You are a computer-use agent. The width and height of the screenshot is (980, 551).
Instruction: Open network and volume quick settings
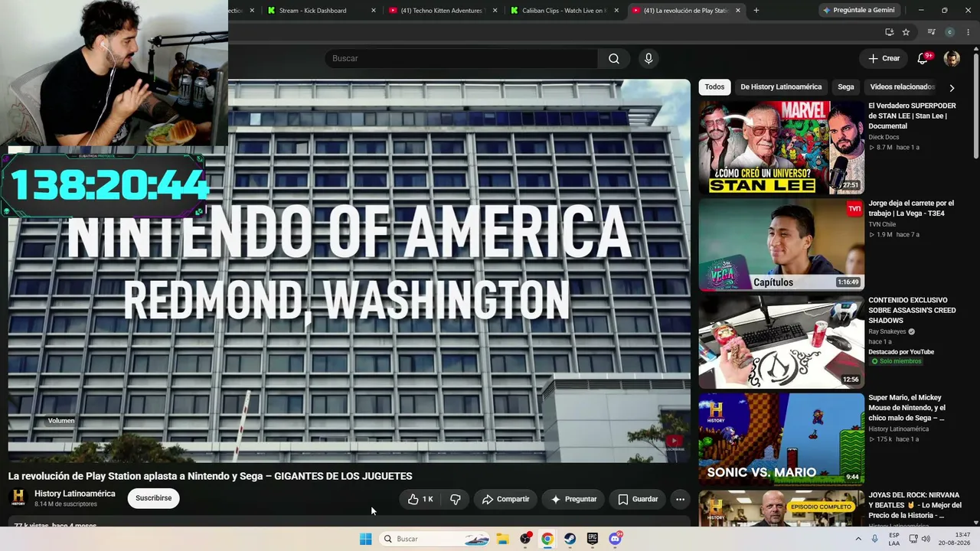[x=920, y=539]
